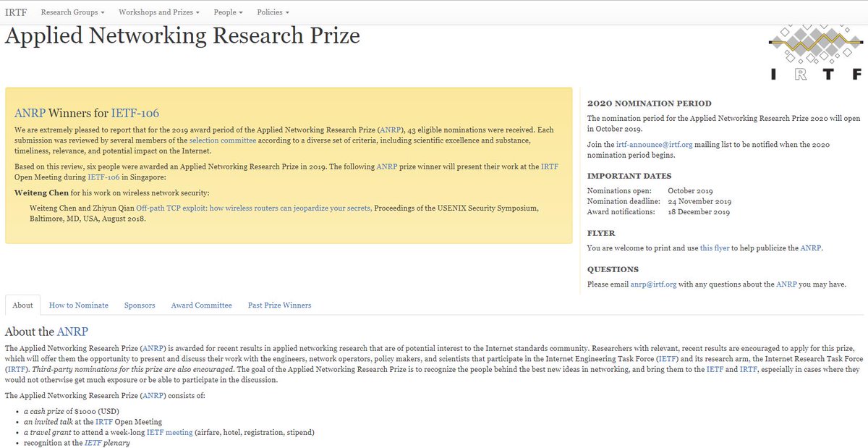
Task: Open the People dropdown menu
Action: coord(229,12)
